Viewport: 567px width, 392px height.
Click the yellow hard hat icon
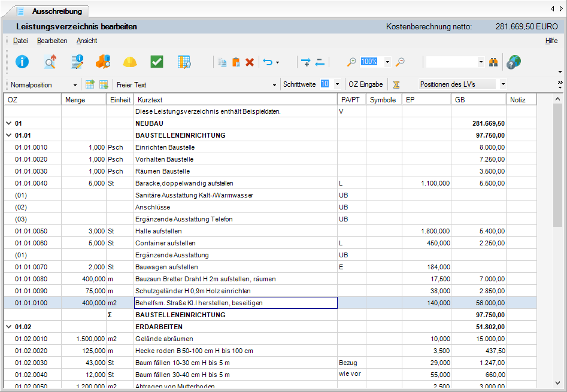tap(130, 62)
